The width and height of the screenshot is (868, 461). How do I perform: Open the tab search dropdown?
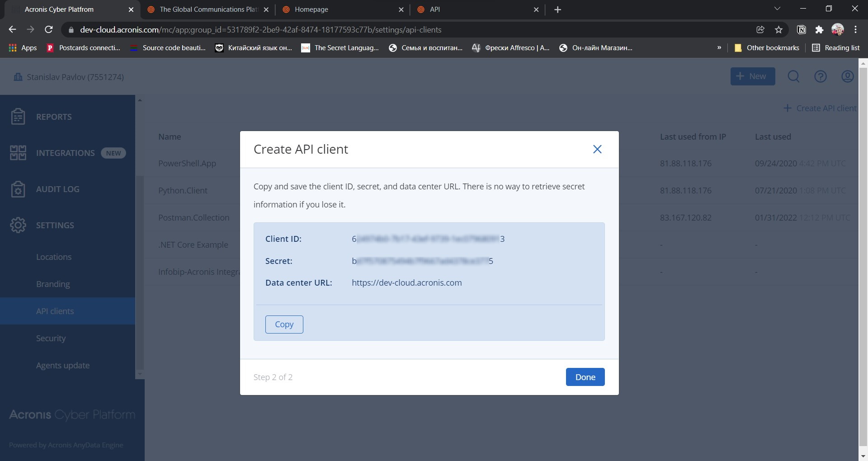(777, 9)
